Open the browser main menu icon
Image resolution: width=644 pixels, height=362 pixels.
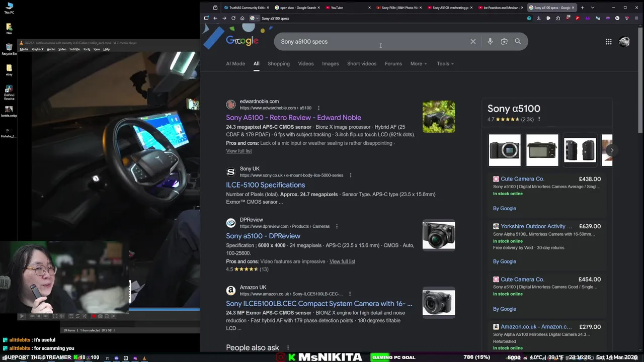pos(636,18)
